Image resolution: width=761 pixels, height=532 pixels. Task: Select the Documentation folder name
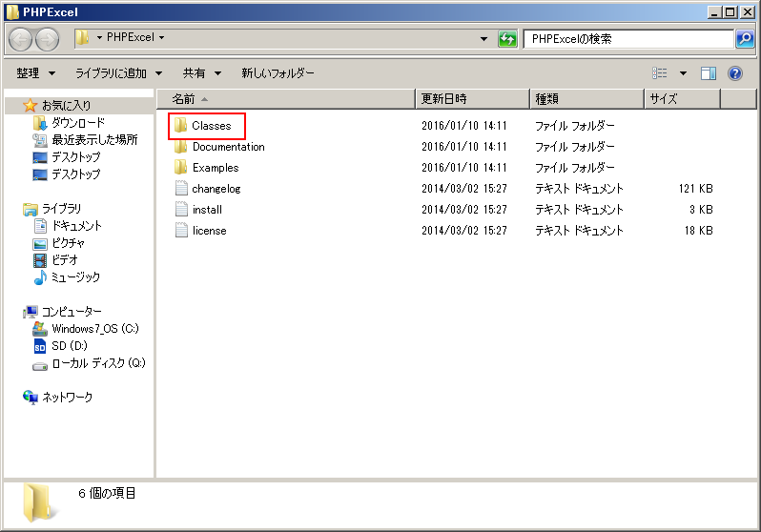click(x=229, y=147)
